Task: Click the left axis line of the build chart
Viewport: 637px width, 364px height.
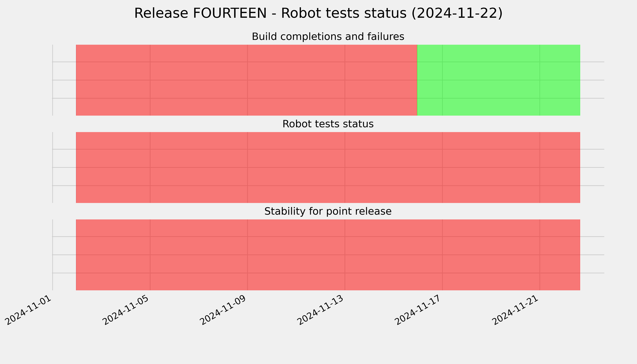Action: (52, 80)
